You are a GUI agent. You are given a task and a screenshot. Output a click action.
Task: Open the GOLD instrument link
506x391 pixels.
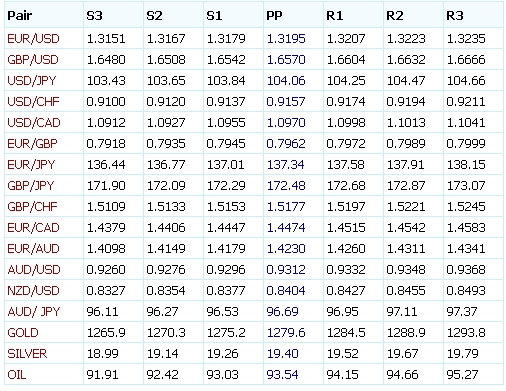coord(23,333)
